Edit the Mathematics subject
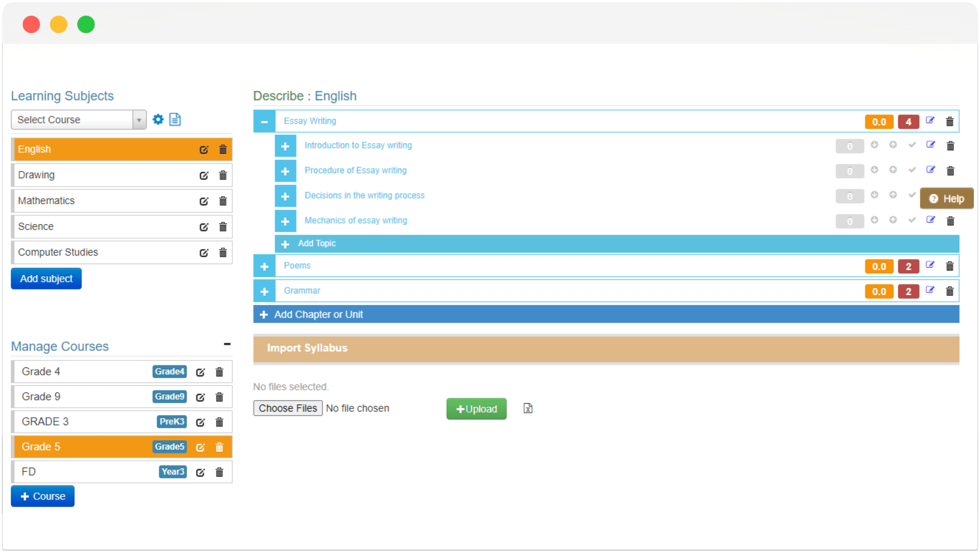This screenshot has width=980, height=552. [204, 201]
